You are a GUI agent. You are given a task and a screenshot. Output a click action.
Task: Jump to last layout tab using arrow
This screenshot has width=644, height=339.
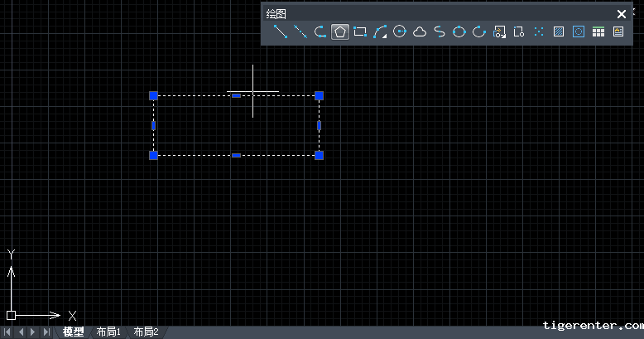[x=46, y=332]
